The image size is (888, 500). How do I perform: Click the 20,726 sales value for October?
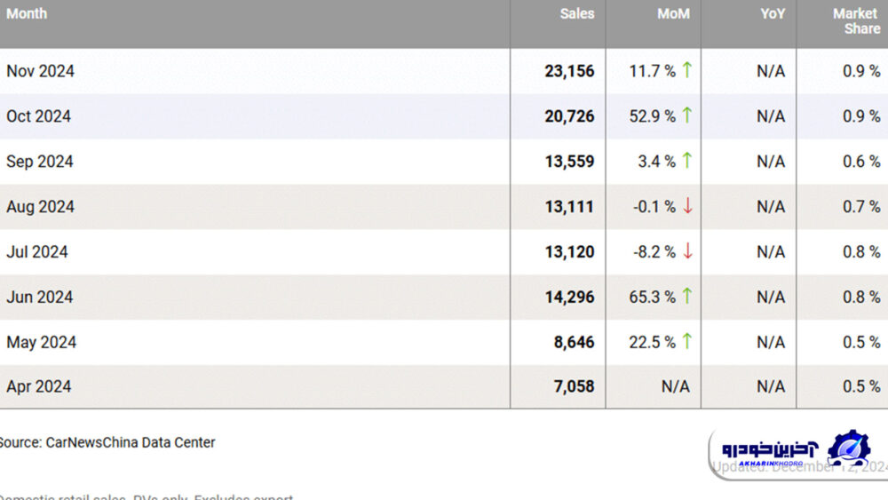[569, 116]
